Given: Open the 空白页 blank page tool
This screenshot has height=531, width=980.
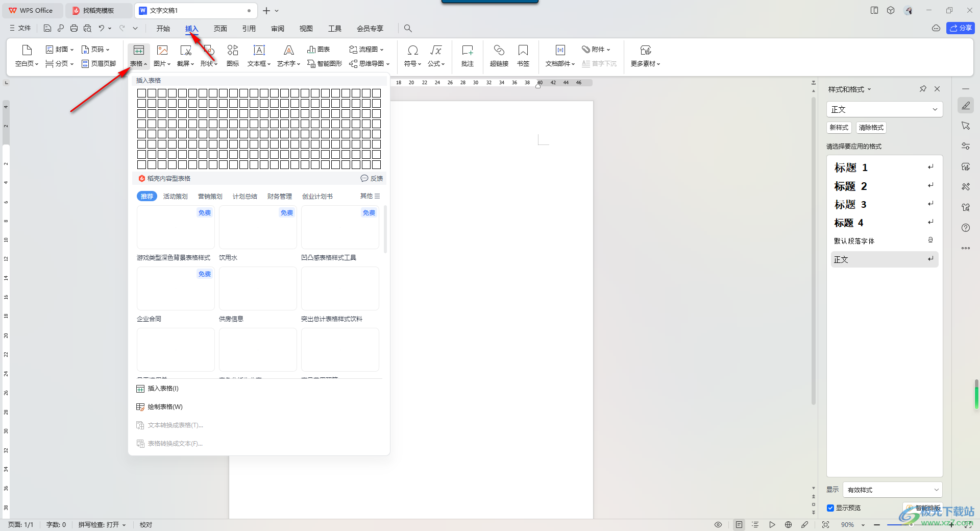Looking at the screenshot, I should pos(27,56).
